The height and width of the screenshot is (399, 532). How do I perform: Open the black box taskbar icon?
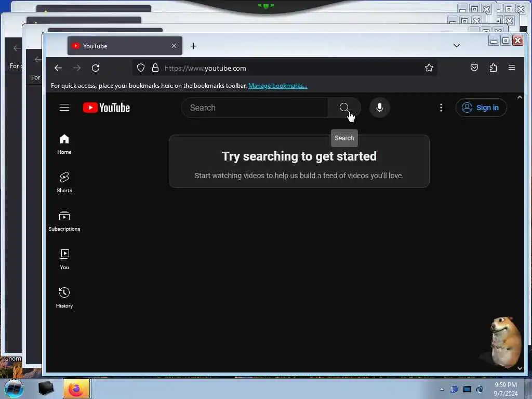[46, 389]
